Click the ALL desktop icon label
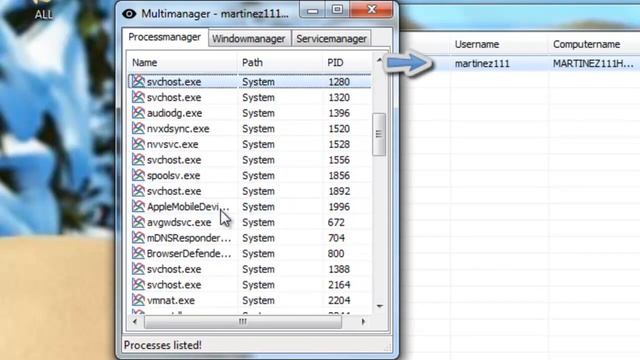Image resolution: width=640 pixels, height=360 pixels. pyautogui.click(x=44, y=15)
